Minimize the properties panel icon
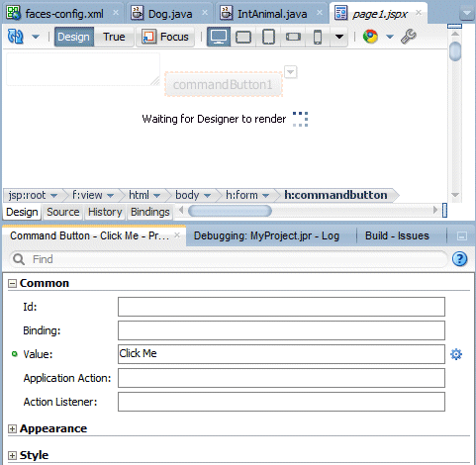Image resolution: width=476 pixels, height=465 pixels. (x=462, y=236)
